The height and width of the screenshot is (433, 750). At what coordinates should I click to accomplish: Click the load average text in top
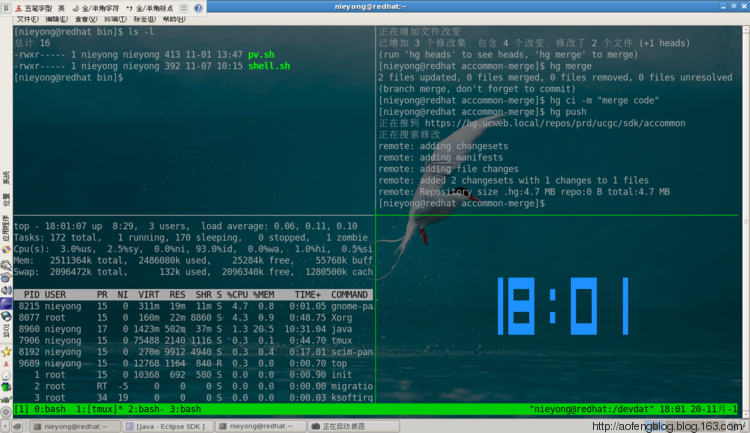click(279, 226)
